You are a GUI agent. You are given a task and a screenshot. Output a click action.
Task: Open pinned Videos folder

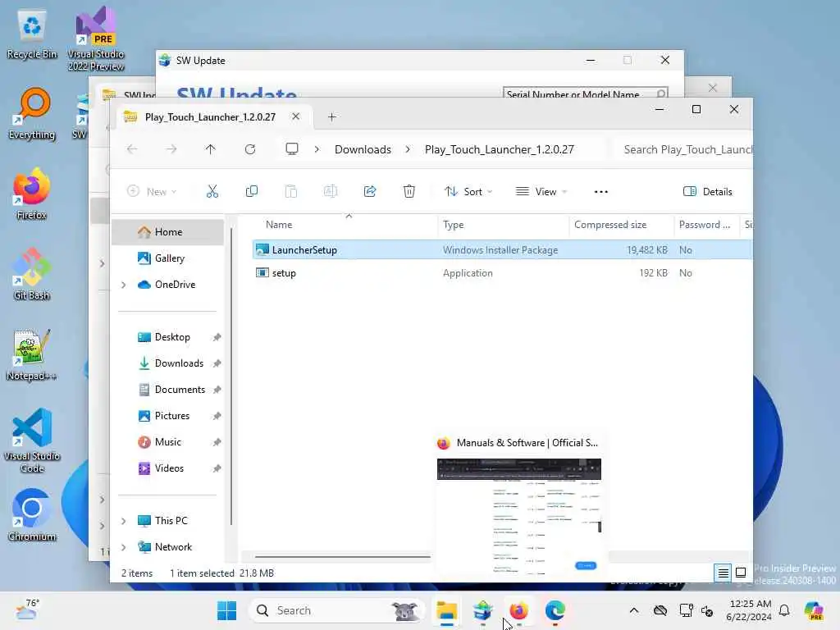(x=167, y=468)
